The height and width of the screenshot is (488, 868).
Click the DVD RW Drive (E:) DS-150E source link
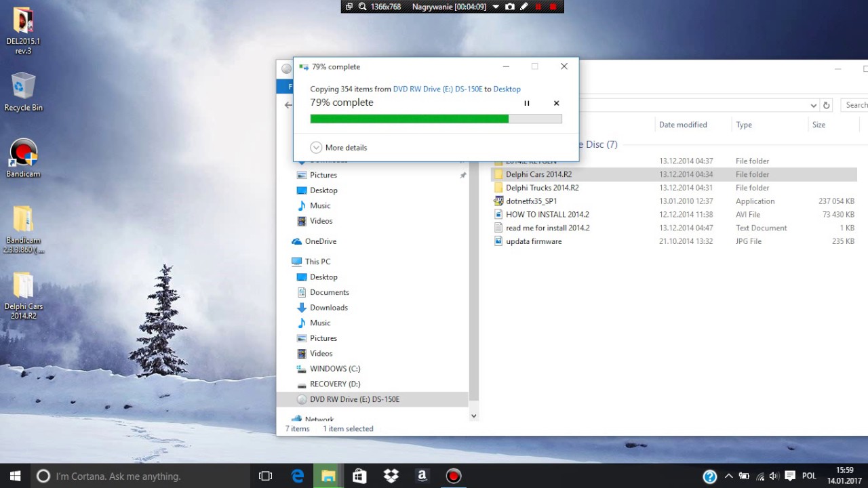[437, 89]
